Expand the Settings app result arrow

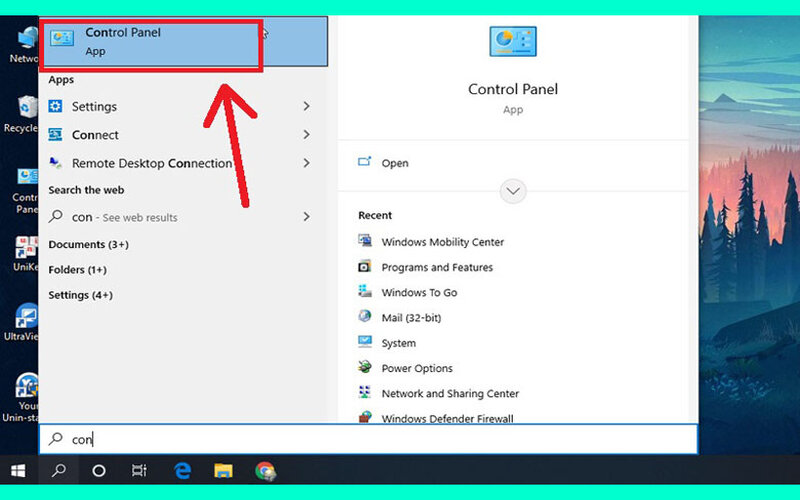pos(307,107)
